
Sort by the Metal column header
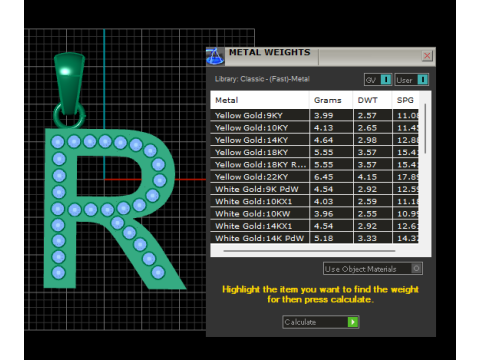tap(260, 100)
